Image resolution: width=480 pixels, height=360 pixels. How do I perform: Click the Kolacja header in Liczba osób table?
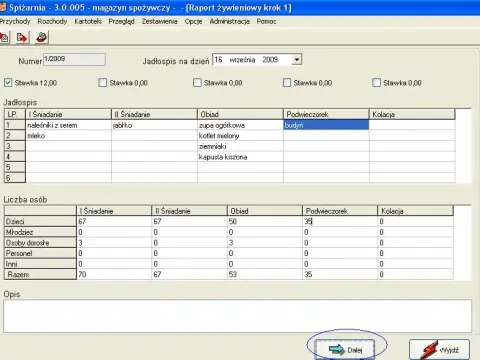point(415,211)
